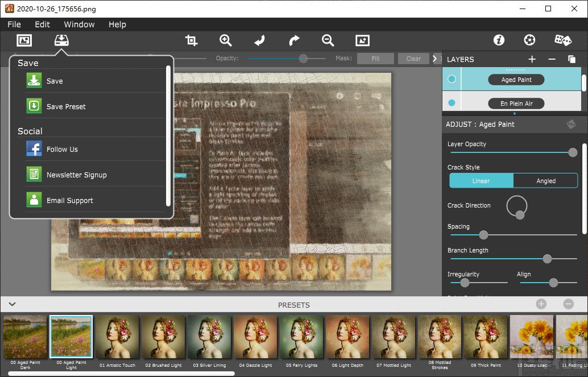Select the crop tool icon
Image resolution: width=588 pixels, height=377 pixels.
click(191, 40)
